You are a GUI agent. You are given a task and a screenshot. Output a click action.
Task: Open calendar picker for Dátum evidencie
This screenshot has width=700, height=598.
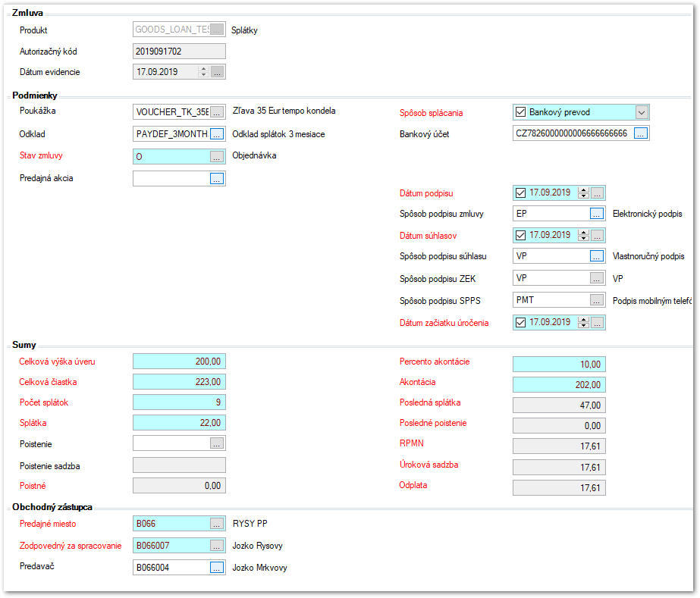pos(218,72)
